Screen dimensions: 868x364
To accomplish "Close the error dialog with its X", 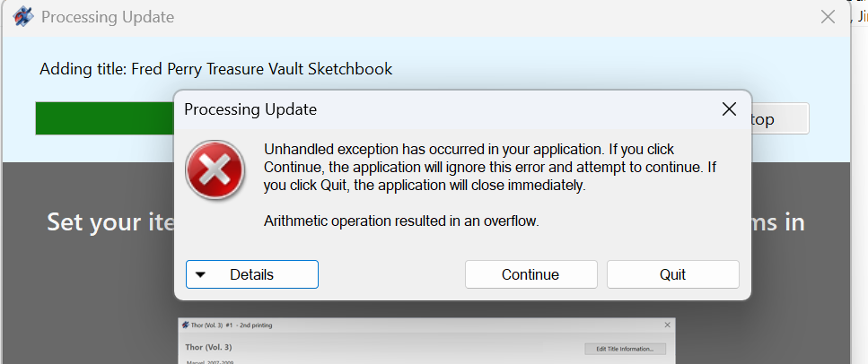I will point(729,109).
